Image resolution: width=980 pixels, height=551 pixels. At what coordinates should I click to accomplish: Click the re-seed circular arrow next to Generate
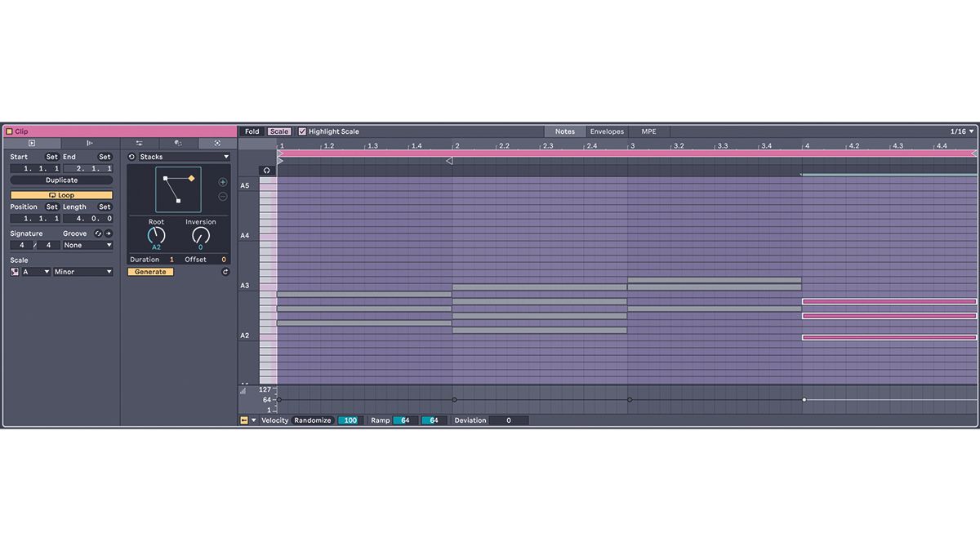226,272
